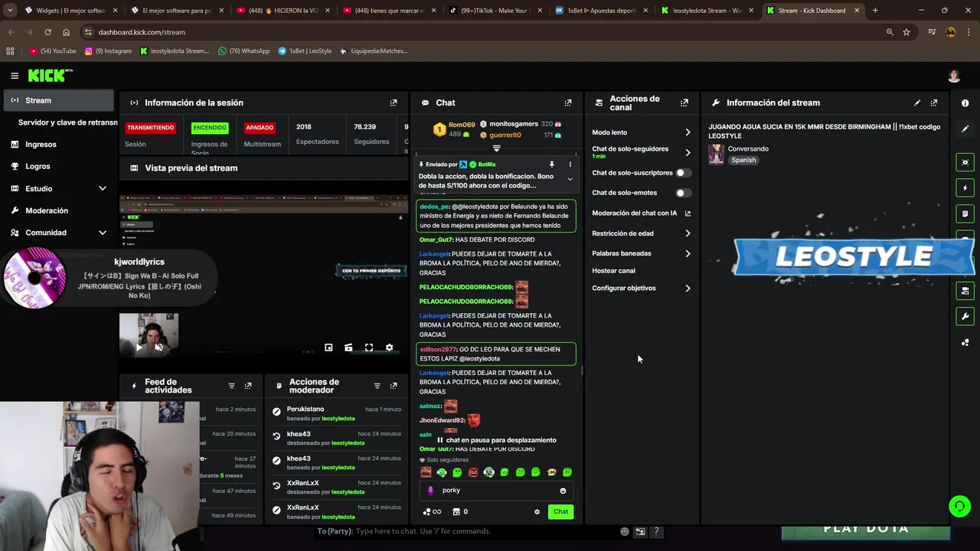Filter the Acciones de moderador list
This screenshot has width=980, height=551.
pyautogui.click(x=377, y=386)
